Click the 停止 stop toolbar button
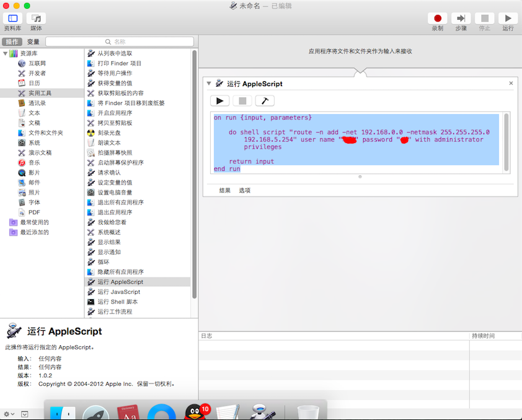The height and width of the screenshot is (420, 522). [x=485, y=19]
